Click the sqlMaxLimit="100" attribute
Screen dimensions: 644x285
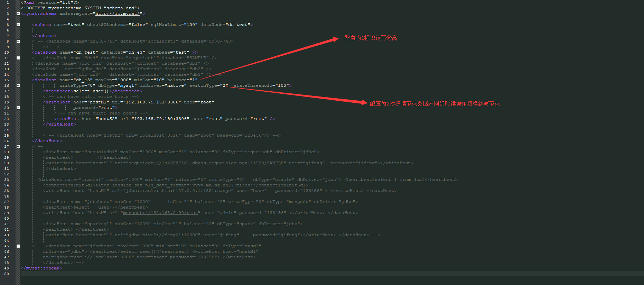coord(174,25)
